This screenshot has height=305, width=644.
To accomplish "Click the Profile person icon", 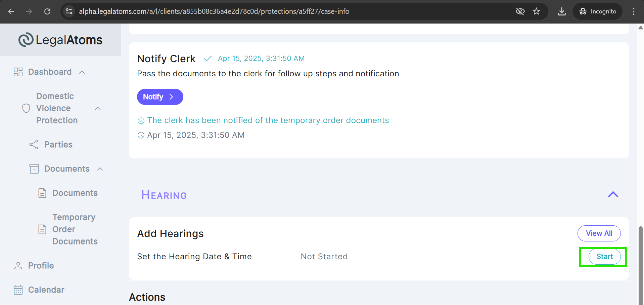I will click(x=18, y=266).
